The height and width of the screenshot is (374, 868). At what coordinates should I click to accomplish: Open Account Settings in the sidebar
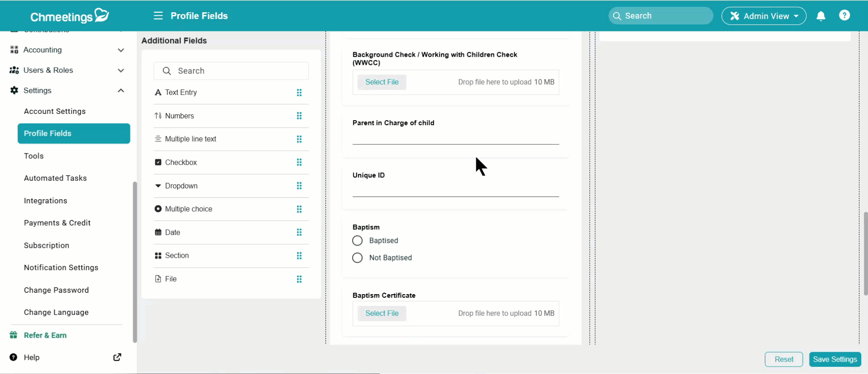[55, 111]
